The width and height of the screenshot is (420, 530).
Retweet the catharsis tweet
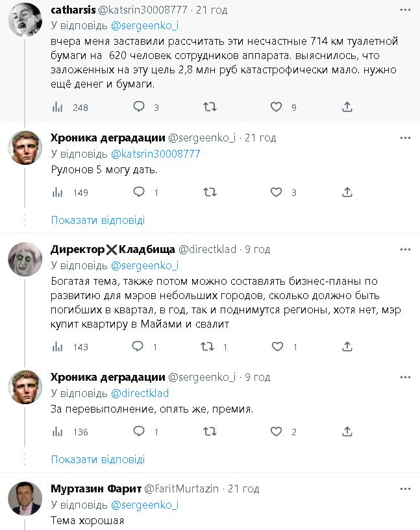point(210,107)
